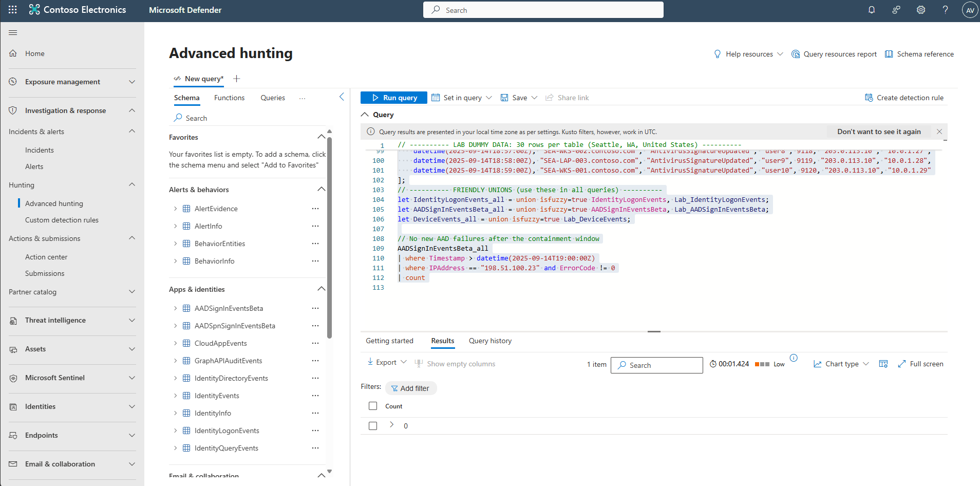
Task: Expand the result row with value 0
Action: pyautogui.click(x=391, y=424)
